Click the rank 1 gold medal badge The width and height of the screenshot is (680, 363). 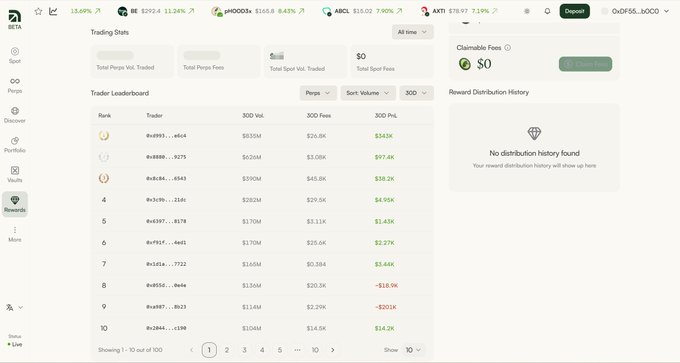[104, 136]
